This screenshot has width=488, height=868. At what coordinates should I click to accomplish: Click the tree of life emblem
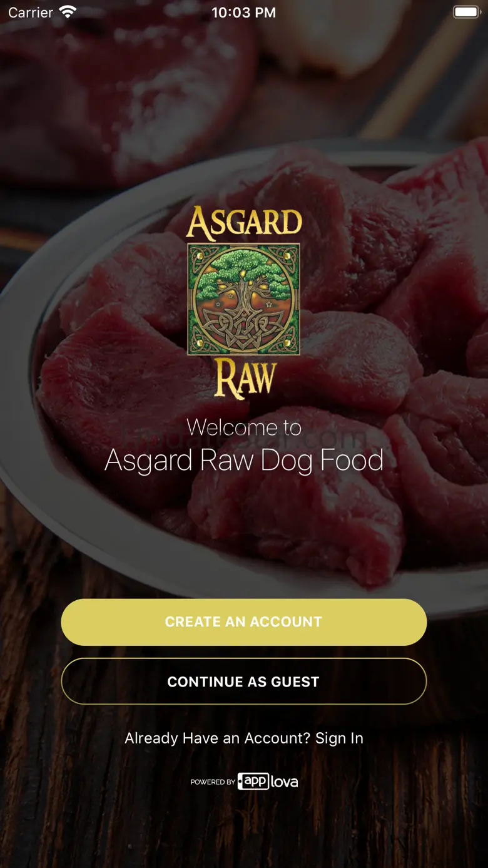click(x=244, y=299)
